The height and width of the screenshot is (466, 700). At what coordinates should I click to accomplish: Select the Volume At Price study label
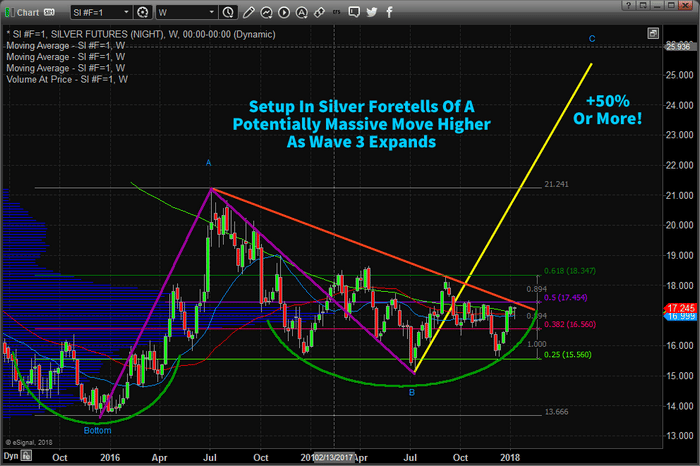67,79
